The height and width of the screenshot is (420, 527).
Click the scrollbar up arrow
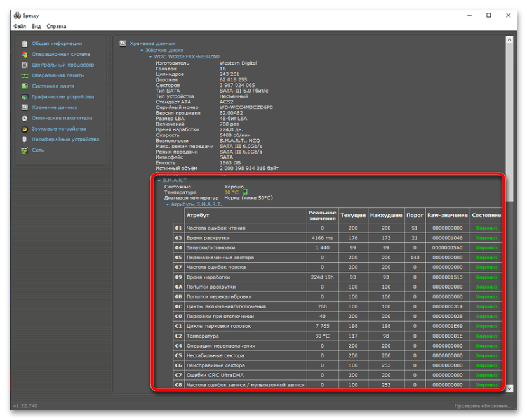(509, 40)
